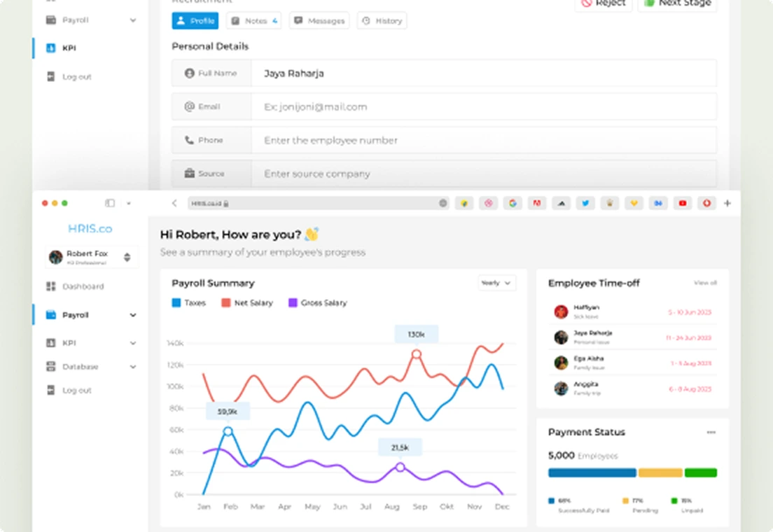Screen dimensions: 773x532
Task: Click the 130k data point on chart
Action: pyautogui.click(x=417, y=354)
